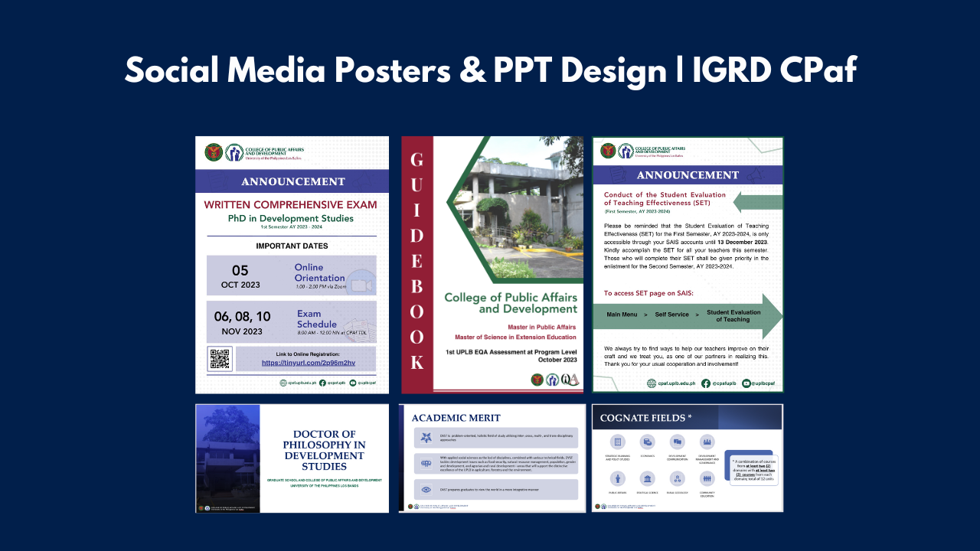Click the "ACADEMIC MERIT" slide heading
Screen dimensions: 980x551
coord(456,418)
